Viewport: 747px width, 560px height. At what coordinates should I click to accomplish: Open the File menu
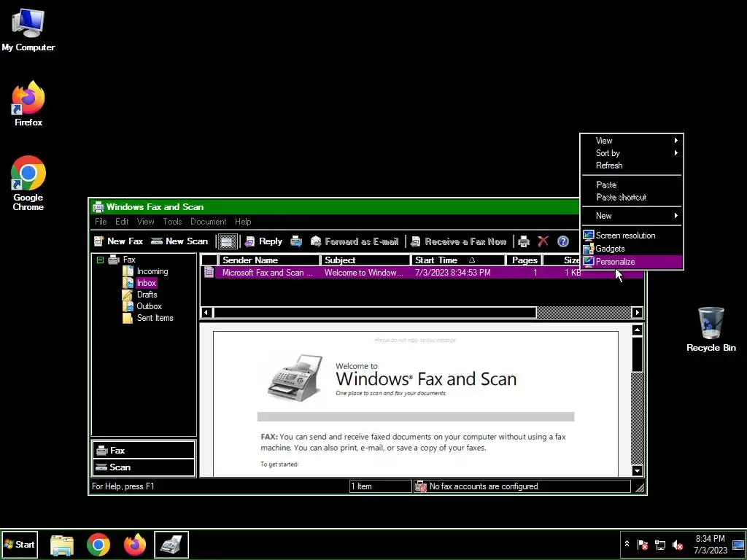tap(101, 222)
